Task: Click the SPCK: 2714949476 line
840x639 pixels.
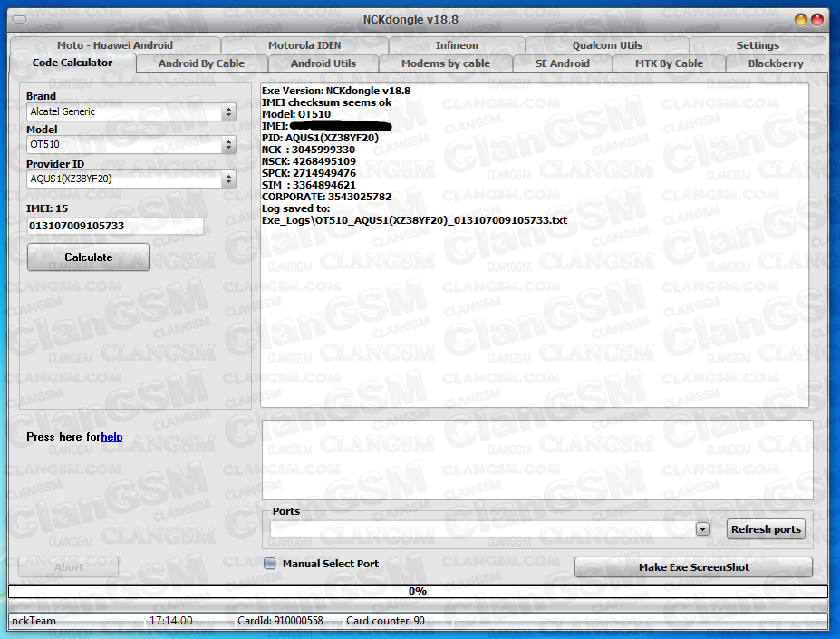Action: (x=309, y=173)
